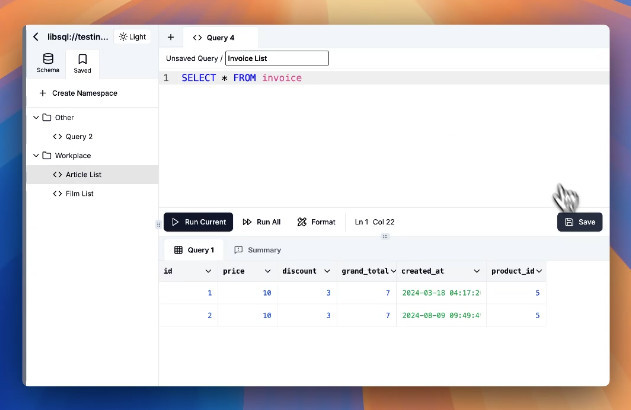
Task: Click SQL editor line with SELECT statement
Action: pyautogui.click(x=384, y=78)
